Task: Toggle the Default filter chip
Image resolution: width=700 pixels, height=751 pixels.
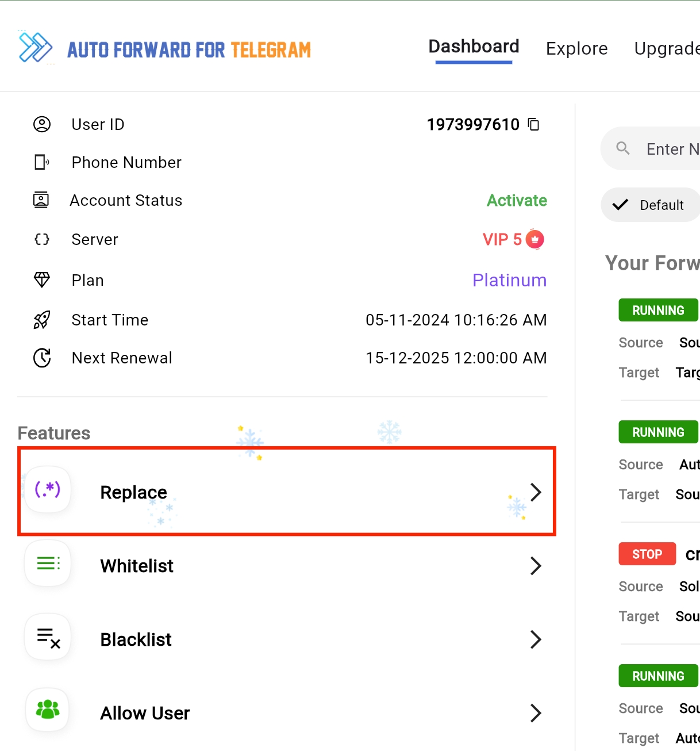Action: 651,205
